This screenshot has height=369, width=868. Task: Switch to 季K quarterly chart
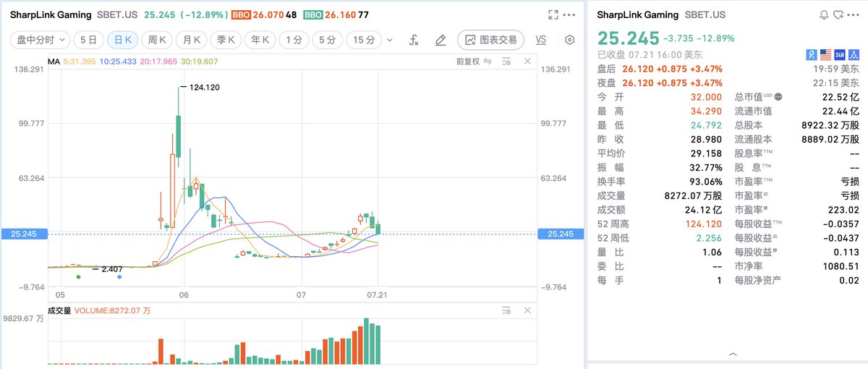[226, 41]
